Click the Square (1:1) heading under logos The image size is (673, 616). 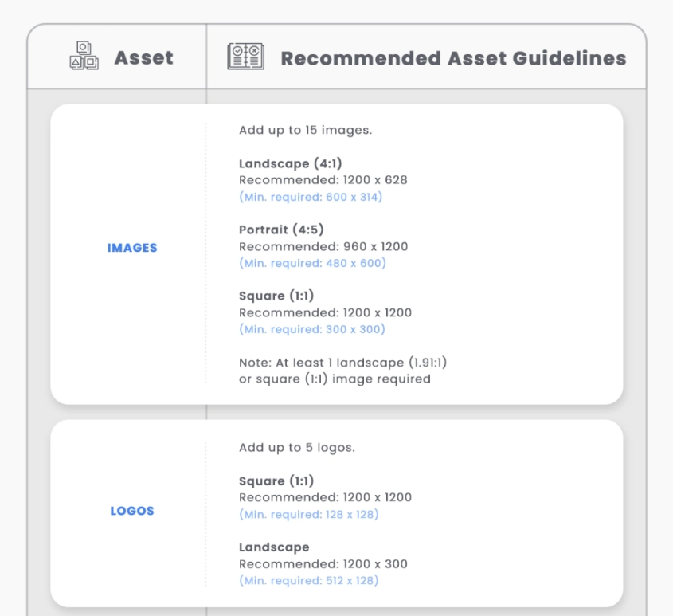click(276, 481)
